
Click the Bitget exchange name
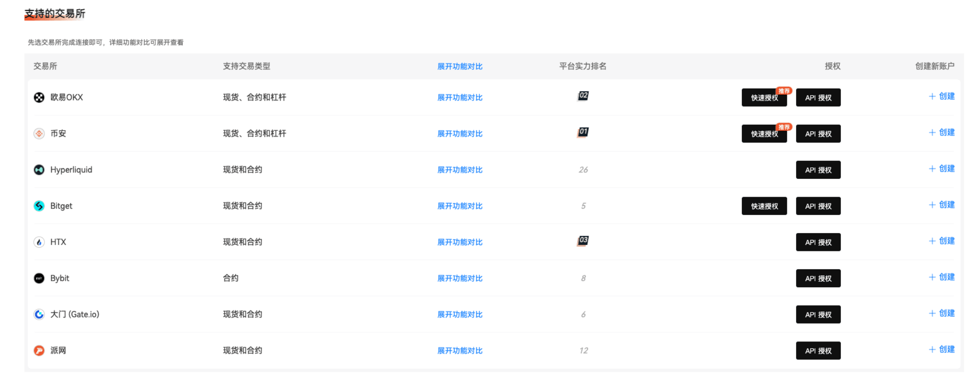click(x=61, y=206)
